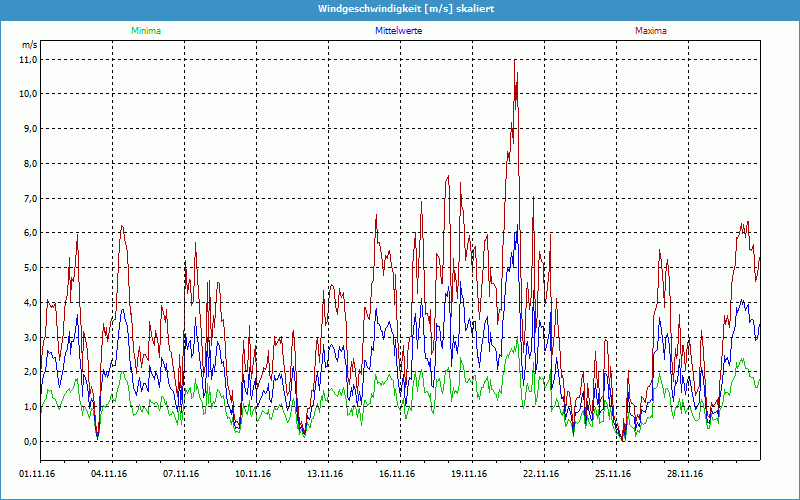Viewport: 800px width, 500px height.
Task: Click the Windgeschwindigkeit chart title bar
Action: click(400, 9)
